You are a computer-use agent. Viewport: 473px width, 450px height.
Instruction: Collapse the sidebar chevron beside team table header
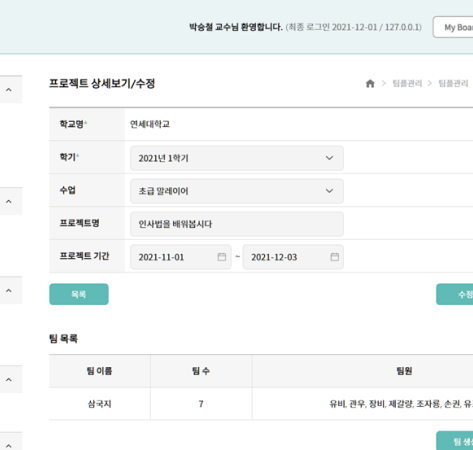click(9, 379)
